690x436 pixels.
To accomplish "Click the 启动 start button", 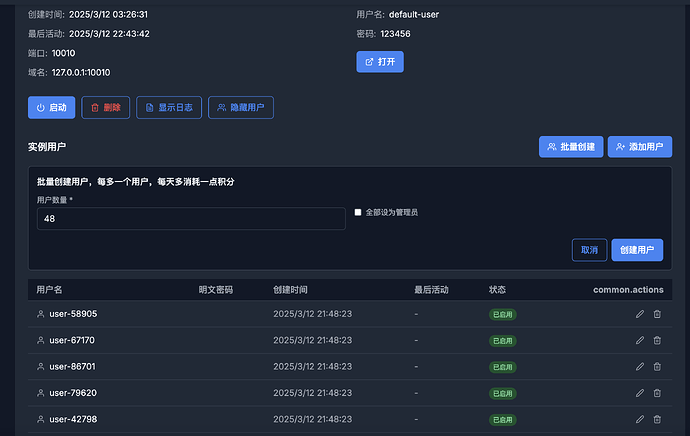I will 51,107.
